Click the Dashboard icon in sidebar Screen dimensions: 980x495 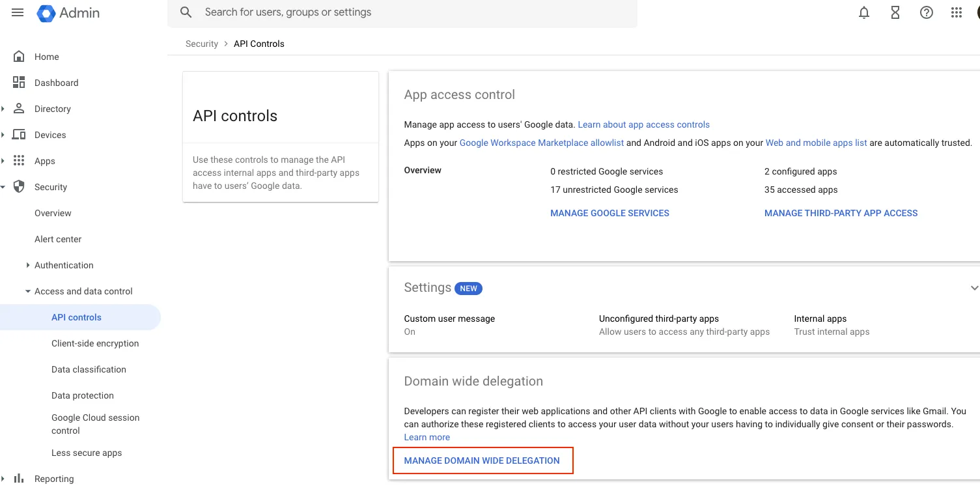[x=19, y=82]
